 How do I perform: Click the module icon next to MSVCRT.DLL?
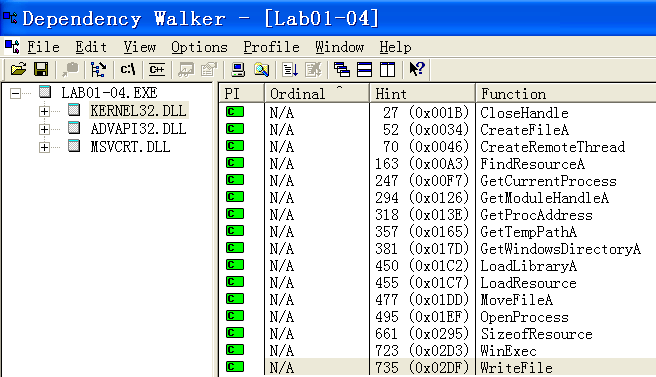click(x=74, y=146)
